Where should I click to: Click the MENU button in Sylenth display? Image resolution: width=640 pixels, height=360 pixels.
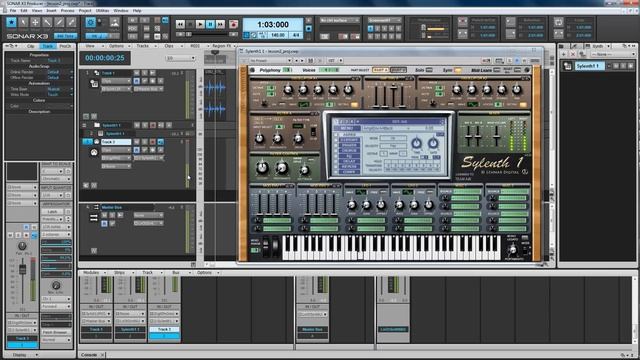coord(347,128)
